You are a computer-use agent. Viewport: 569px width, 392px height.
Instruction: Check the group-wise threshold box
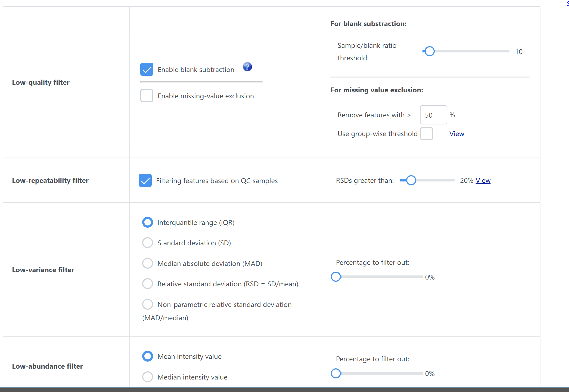426,134
